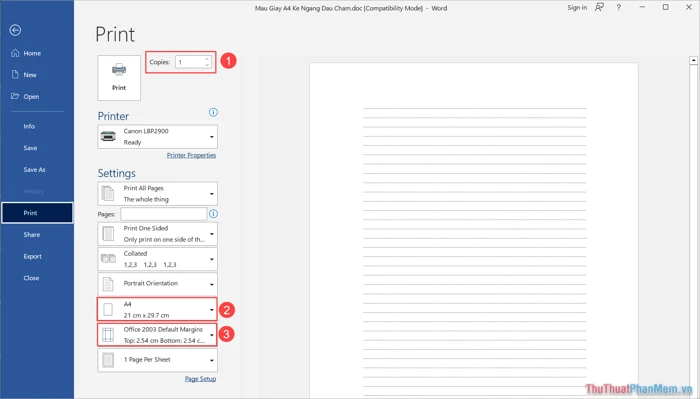Select Home in the Backstage sidebar
This screenshot has height=399, width=700.
[x=37, y=53]
